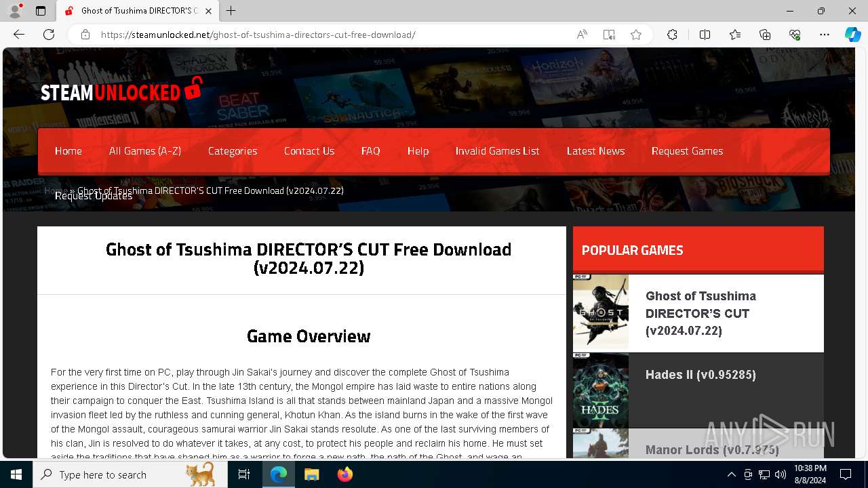This screenshot has width=868, height=488.
Task: Open Request Games menu item
Action: click(x=688, y=150)
